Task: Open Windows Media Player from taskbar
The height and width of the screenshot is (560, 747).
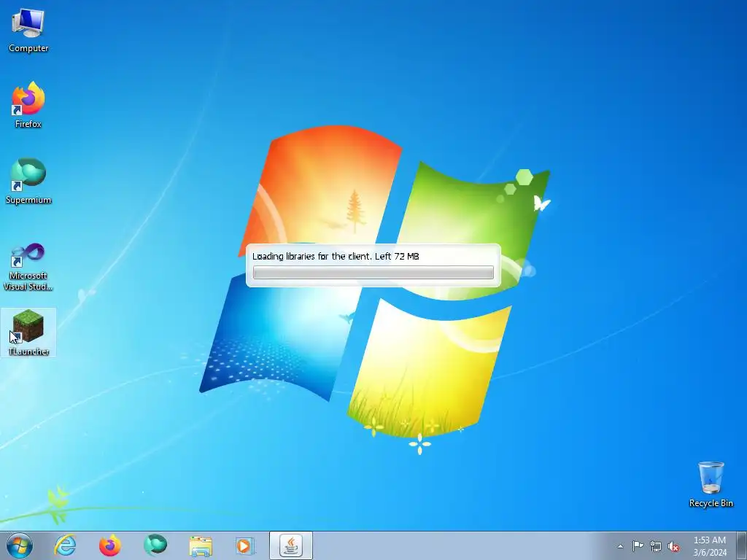Action: click(x=245, y=545)
